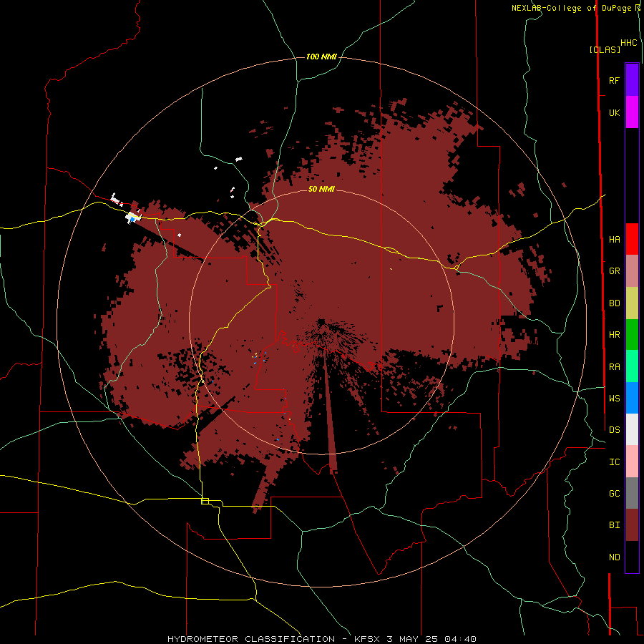Click the 'BD' legend label
This screenshot has width=644, height=644.
[x=614, y=303]
